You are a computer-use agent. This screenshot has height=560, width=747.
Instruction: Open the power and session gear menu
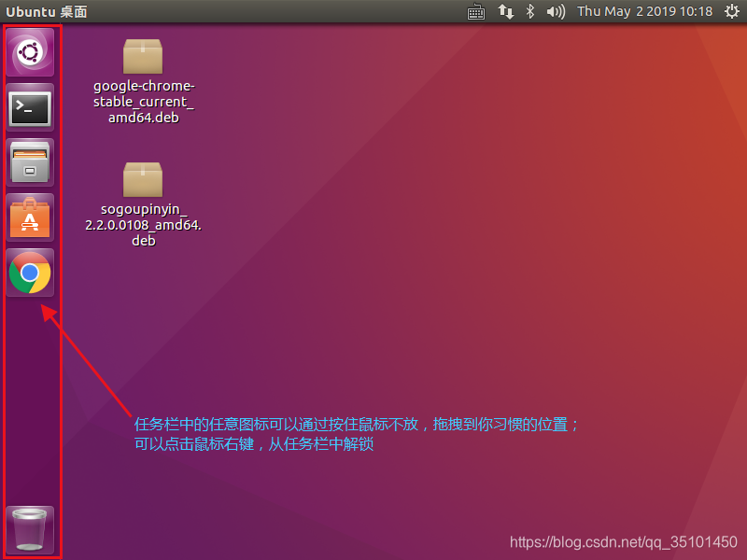coord(732,11)
